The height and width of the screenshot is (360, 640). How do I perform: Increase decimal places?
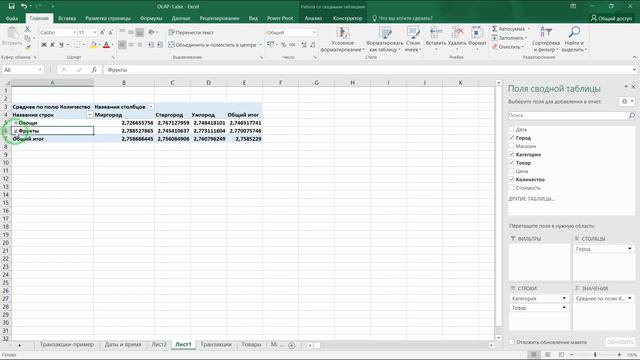pyautogui.click(x=304, y=45)
